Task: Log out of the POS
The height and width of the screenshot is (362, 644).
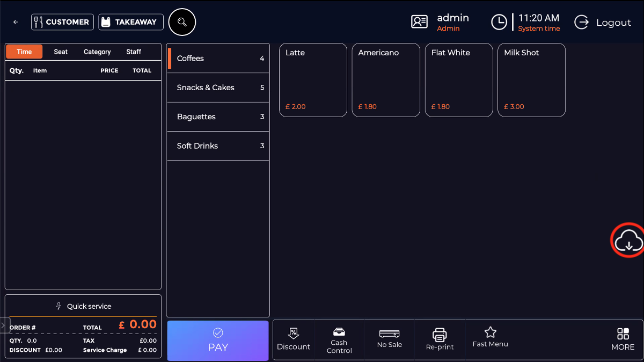Action: [603, 23]
